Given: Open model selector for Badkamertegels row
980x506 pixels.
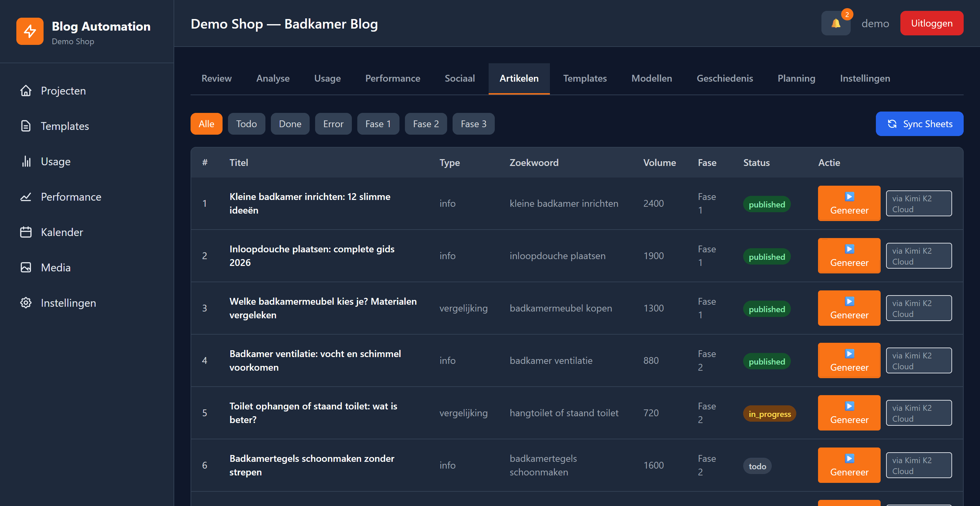Looking at the screenshot, I should click(919, 465).
